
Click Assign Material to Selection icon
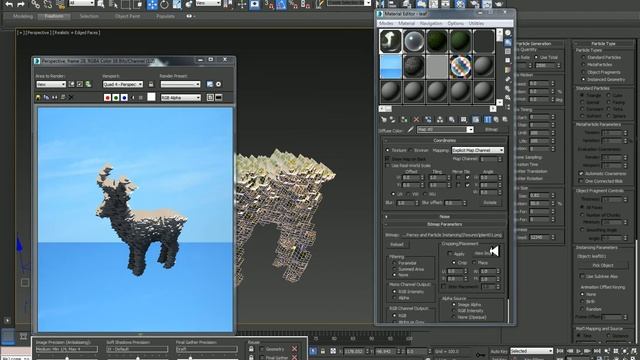pos(404,120)
